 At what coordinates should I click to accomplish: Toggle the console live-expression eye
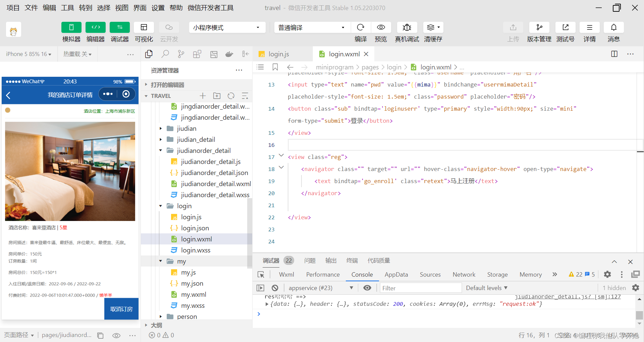(x=367, y=288)
